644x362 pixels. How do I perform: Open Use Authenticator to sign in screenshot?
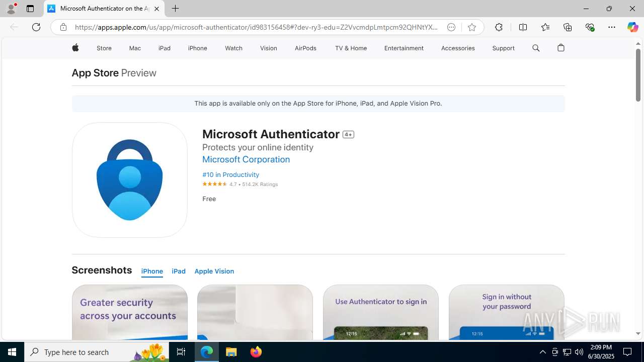pyautogui.click(x=381, y=312)
